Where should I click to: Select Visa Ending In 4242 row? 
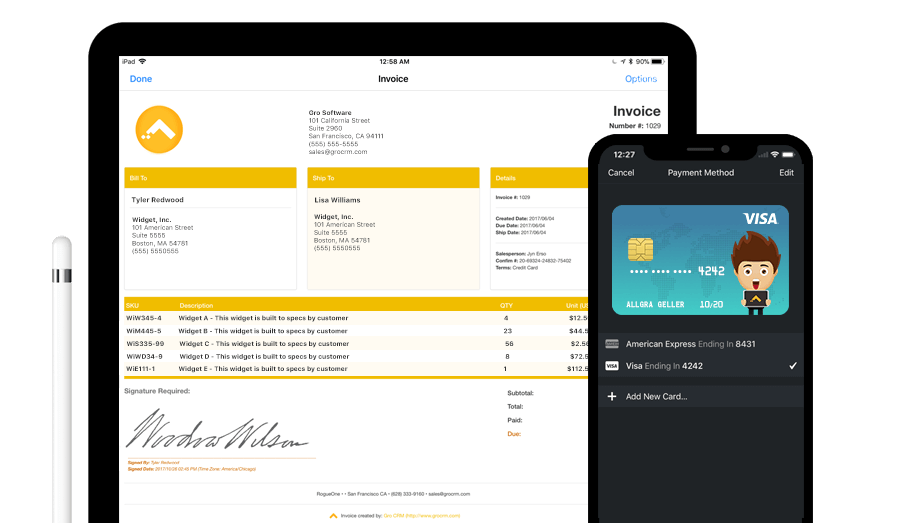pyautogui.click(x=700, y=366)
